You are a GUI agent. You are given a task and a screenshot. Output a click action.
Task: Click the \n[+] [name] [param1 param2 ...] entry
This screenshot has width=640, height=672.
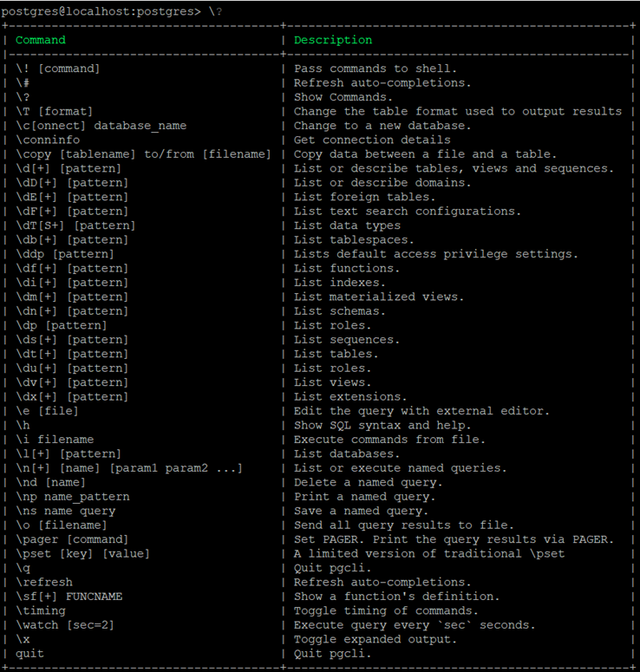pos(129,468)
